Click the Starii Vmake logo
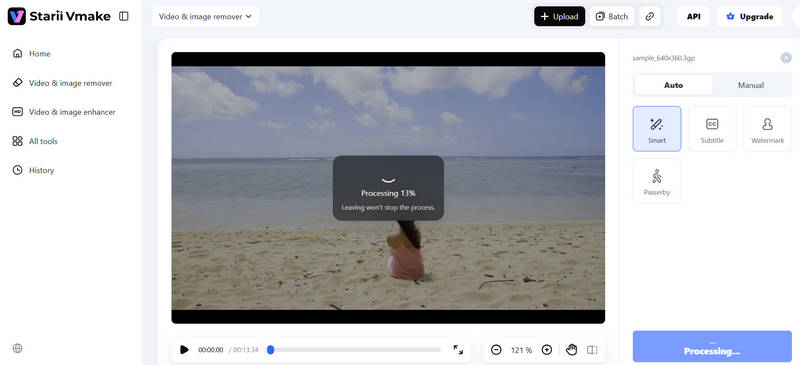This screenshot has height=365, width=800. (x=59, y=16)
